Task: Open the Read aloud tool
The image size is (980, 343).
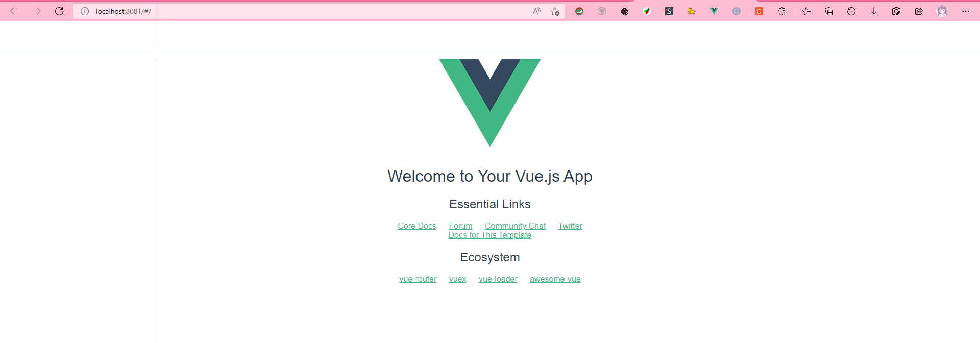Action: (536, 11)
